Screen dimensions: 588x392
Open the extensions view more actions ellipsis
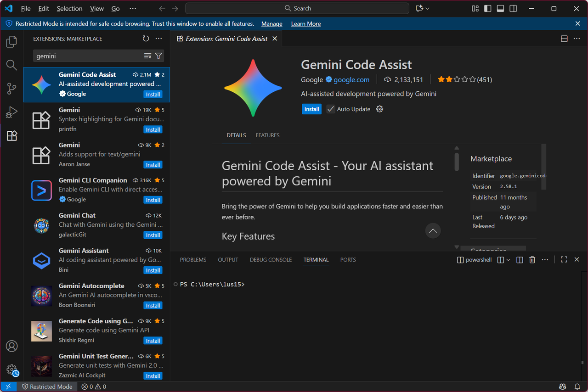coord(158,39)
